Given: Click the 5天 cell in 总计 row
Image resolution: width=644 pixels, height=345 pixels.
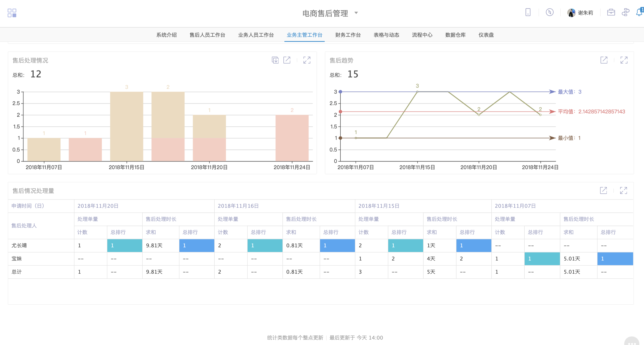Looking at the screenshot, I should (x=439, y=272).
